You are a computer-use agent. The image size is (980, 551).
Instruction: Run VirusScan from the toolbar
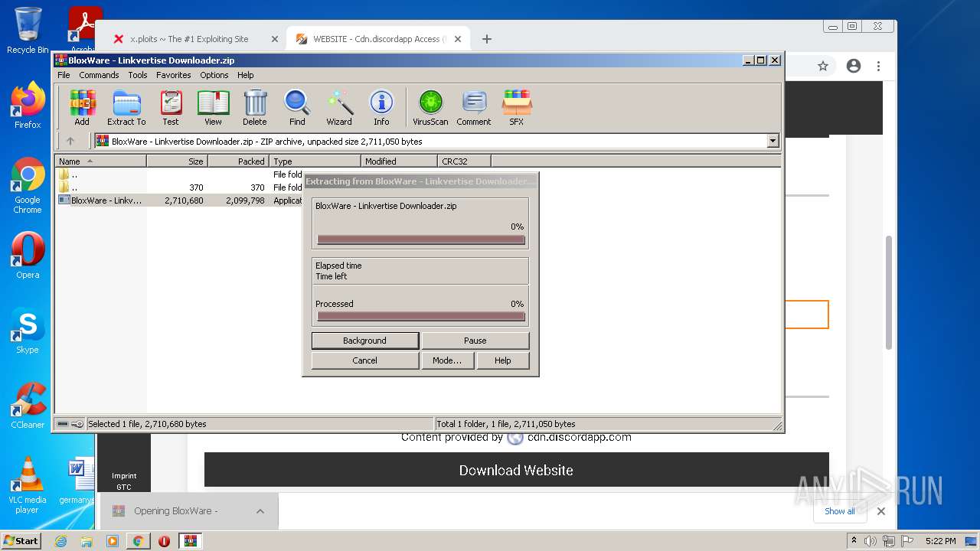(430, 107)
